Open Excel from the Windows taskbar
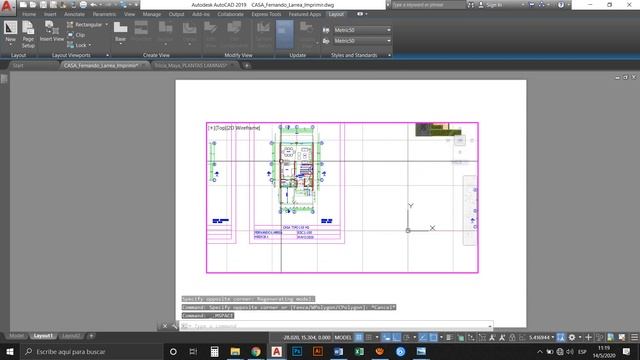640x360 pixels. pyautogui.click(x=359, y=351)
